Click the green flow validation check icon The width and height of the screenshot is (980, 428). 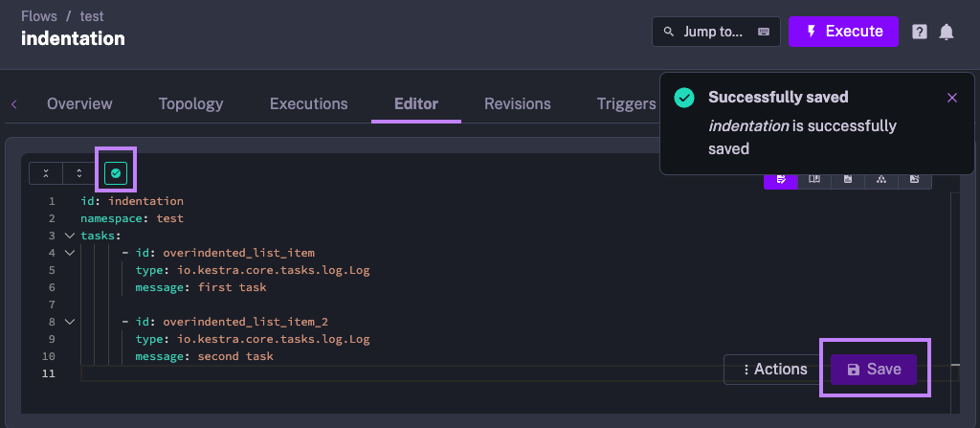click(x=116, y=173)
